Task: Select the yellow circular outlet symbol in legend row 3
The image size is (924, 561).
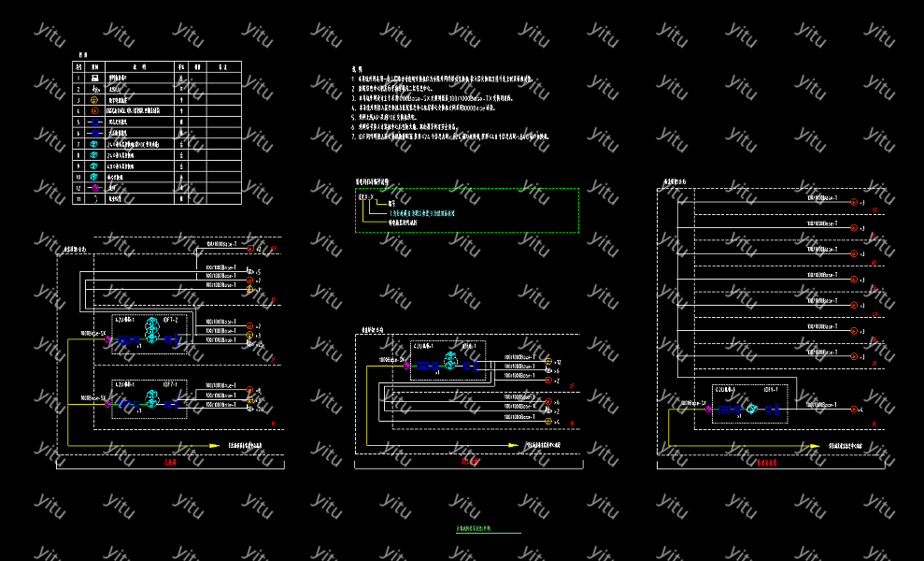Action: (x=94, y=99)
